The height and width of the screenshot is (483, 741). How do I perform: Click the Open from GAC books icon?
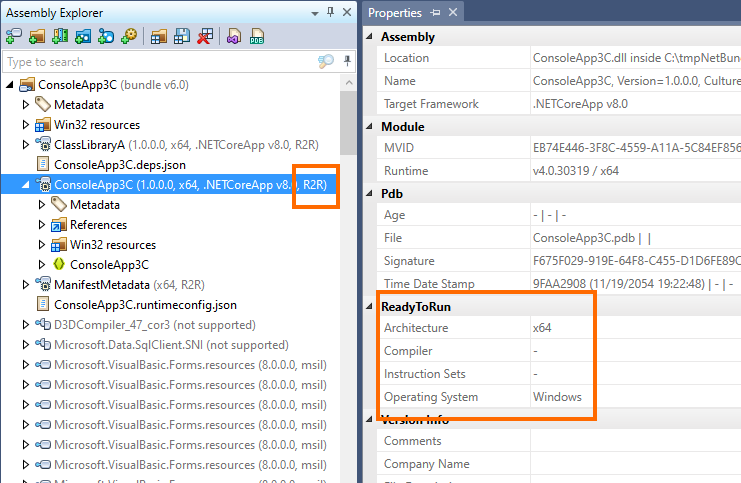tap(60, 36)
